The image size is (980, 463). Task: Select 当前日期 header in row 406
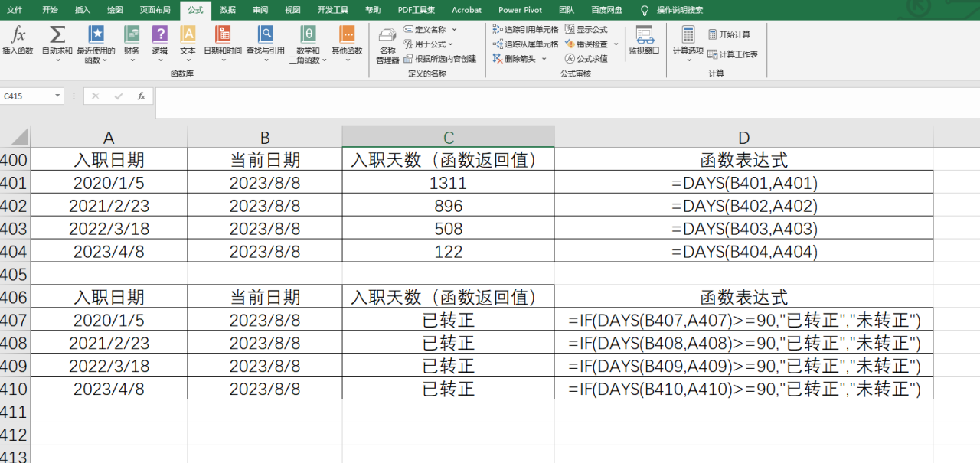point(265,297)
